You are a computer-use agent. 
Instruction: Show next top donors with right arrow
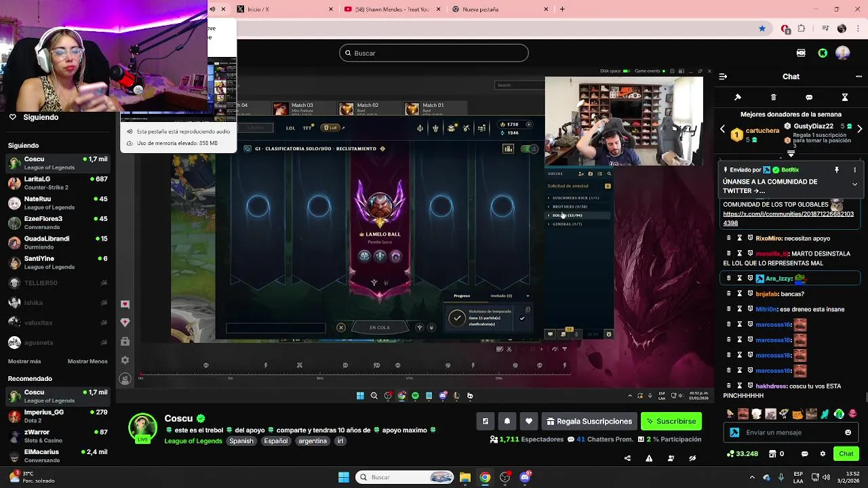coord(859,129)
